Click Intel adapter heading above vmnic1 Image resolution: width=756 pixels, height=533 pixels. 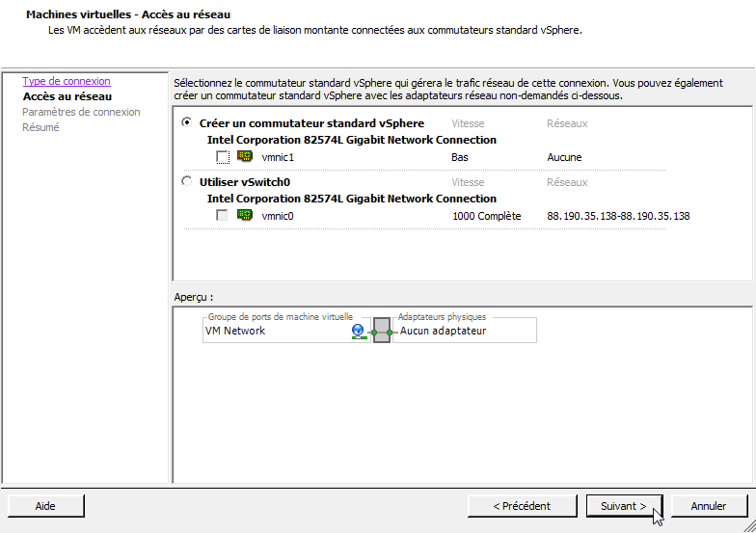[351, 140]
